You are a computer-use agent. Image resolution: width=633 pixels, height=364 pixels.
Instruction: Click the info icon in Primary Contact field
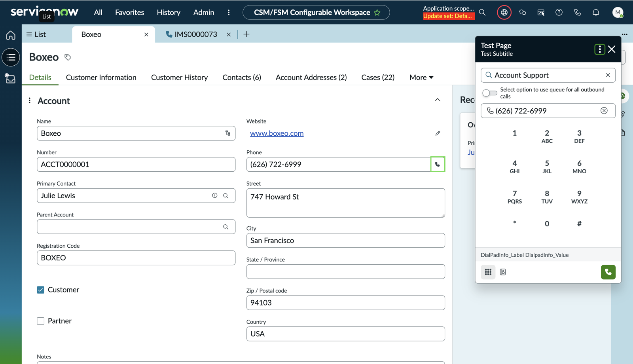[215, 195]
